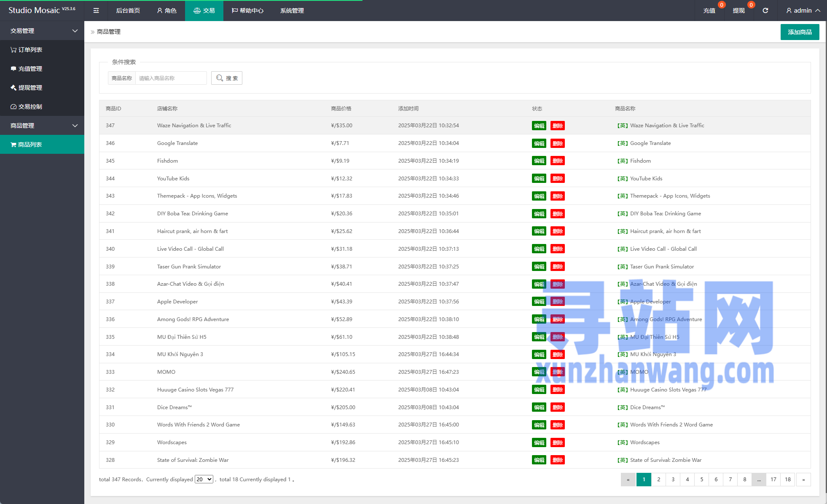Image resolution: width=827 pixels, height=504 pixels.
Task: Delete product 345 Fishdom
Action: click(x=558, y=161)
